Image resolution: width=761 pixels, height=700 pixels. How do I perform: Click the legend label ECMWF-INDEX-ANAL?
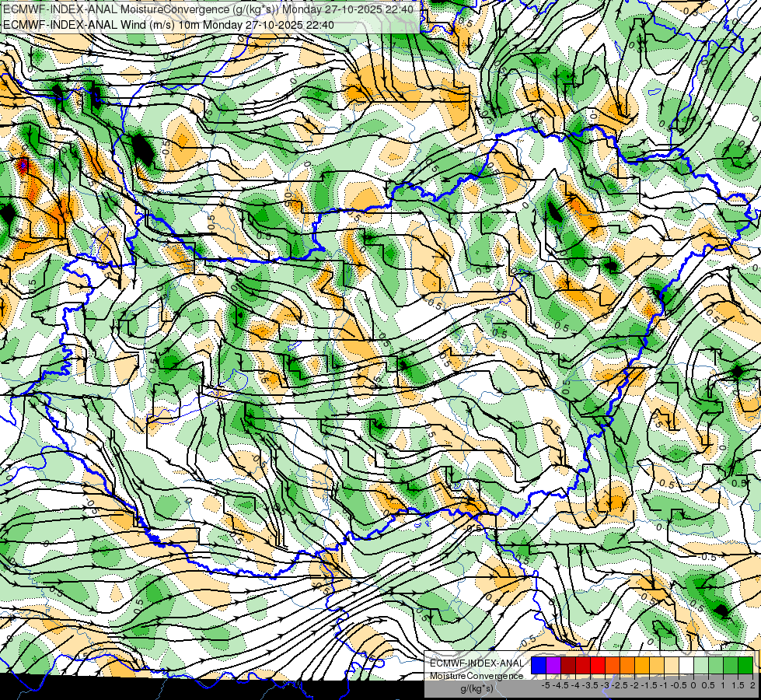[476, 663]
